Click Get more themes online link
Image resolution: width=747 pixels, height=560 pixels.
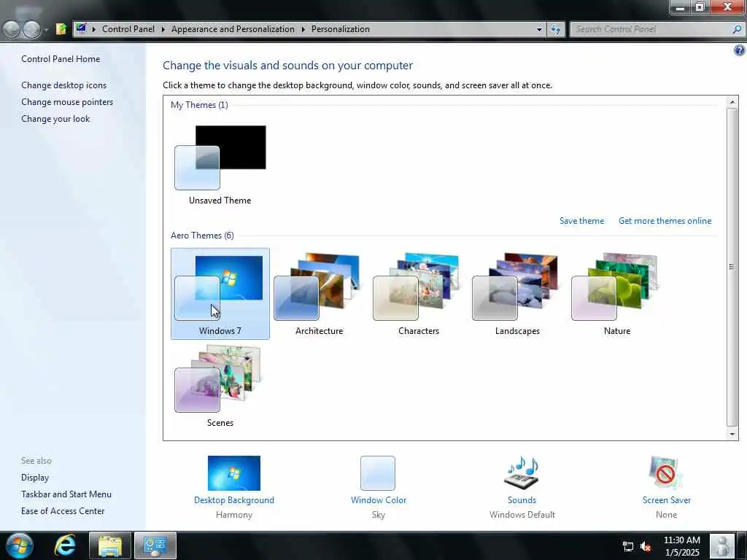pos(665,221)
